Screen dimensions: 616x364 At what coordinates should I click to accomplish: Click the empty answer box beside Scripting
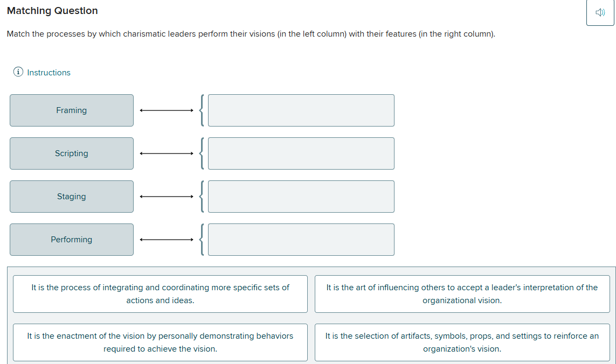301,153
